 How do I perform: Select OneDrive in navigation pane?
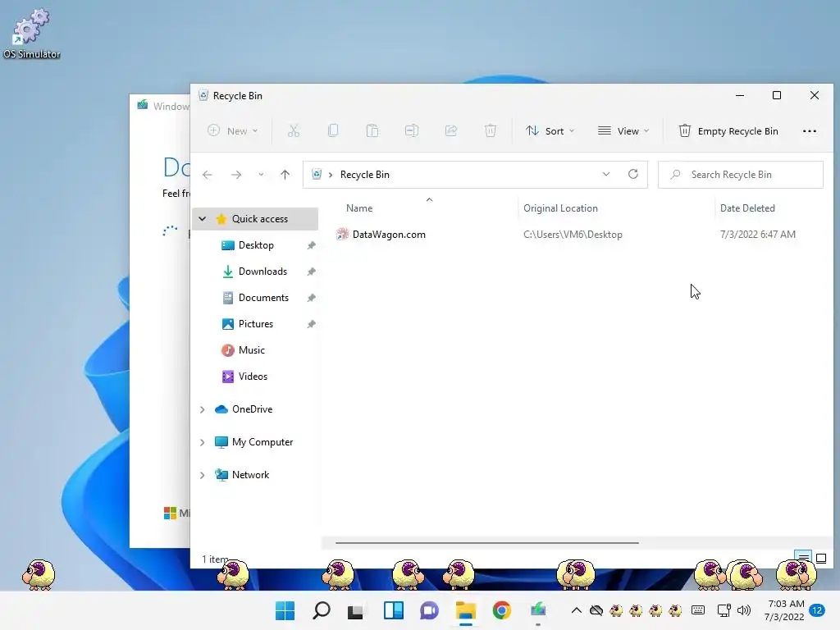(252, 409)
